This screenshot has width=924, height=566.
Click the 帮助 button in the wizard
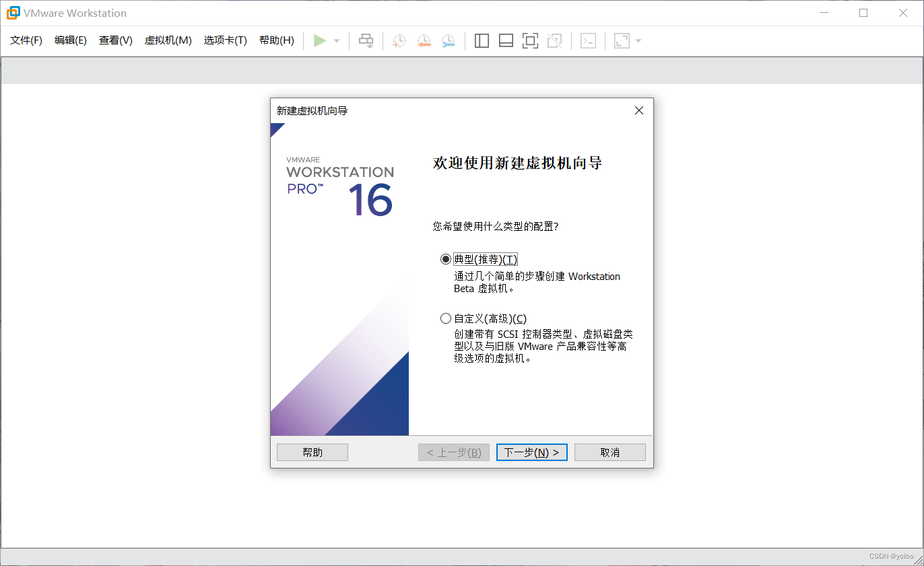[312, 452]
